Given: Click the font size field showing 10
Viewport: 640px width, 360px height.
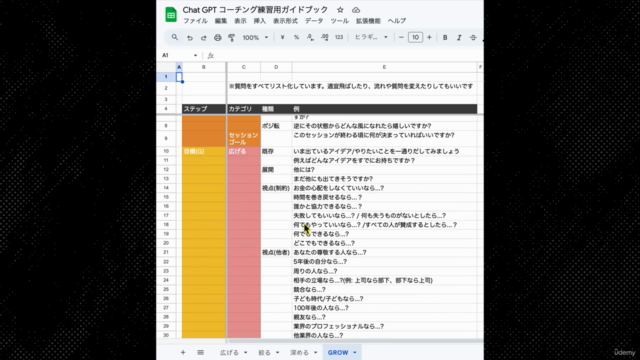Looking at the screenshot, I should coord(415,37).
